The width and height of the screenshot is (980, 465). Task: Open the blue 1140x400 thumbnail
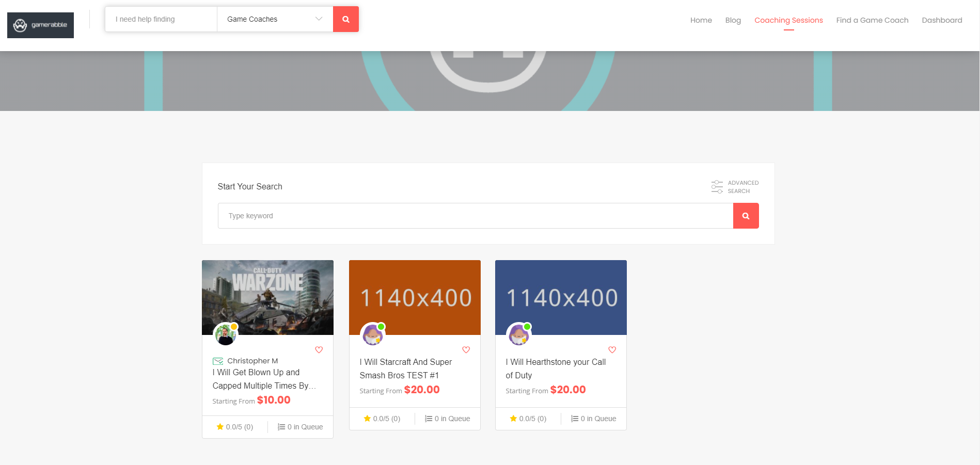click(x=561, y=297)
